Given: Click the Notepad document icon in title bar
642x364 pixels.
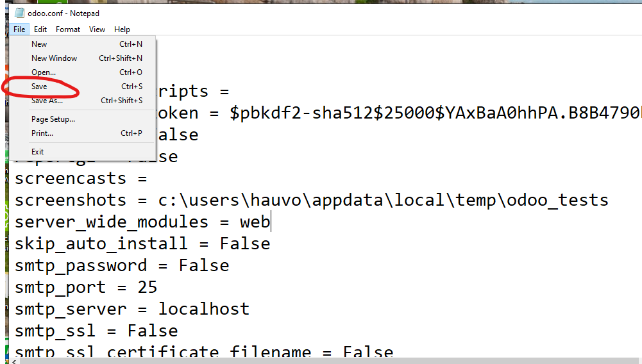Looking at the screenshot, I should [19, 13].
